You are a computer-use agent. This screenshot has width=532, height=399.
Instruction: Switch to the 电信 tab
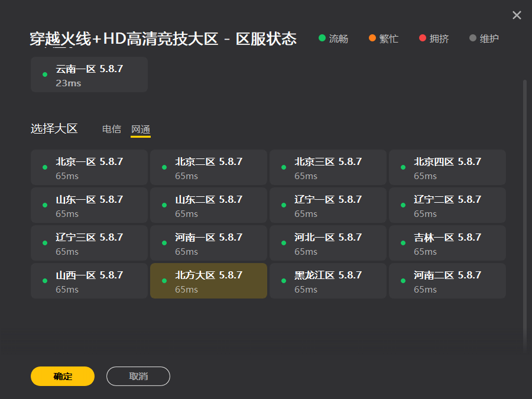click(112, 129)
